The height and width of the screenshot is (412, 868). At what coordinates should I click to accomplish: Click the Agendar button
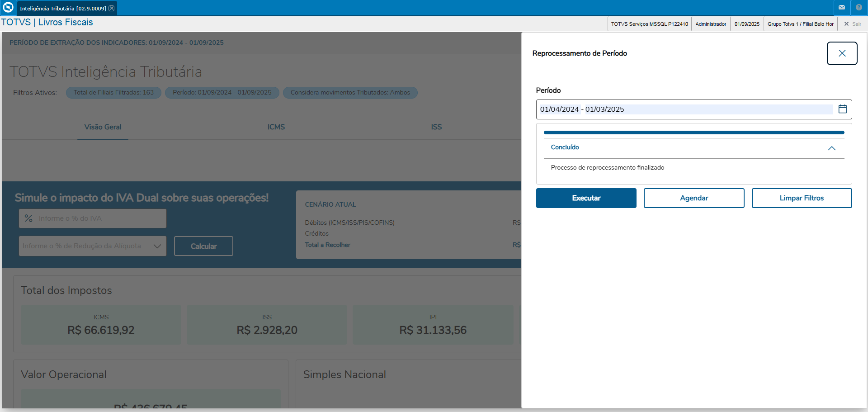[694, 198]
